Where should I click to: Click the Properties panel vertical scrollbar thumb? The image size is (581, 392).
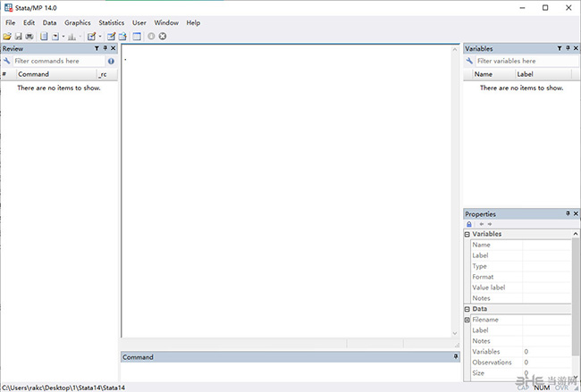576,296
